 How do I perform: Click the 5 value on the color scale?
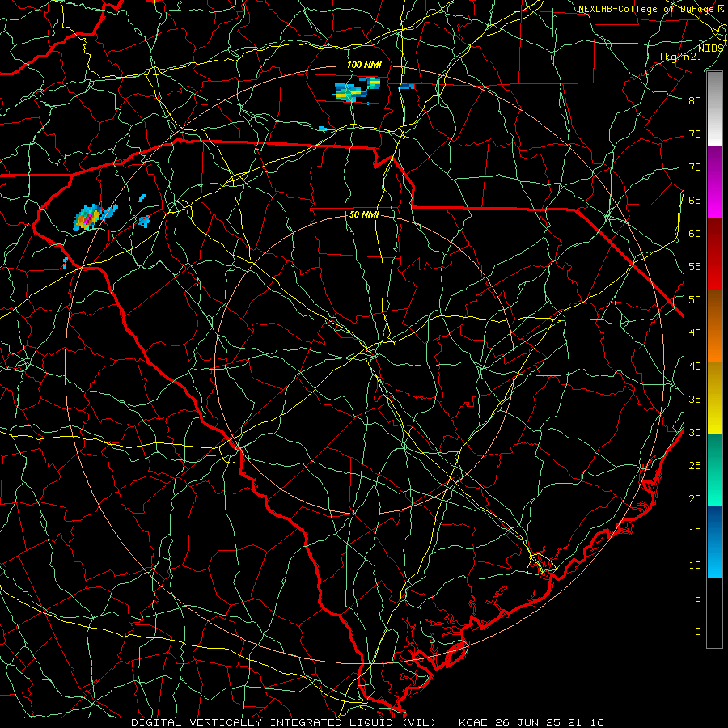point(698,599)
